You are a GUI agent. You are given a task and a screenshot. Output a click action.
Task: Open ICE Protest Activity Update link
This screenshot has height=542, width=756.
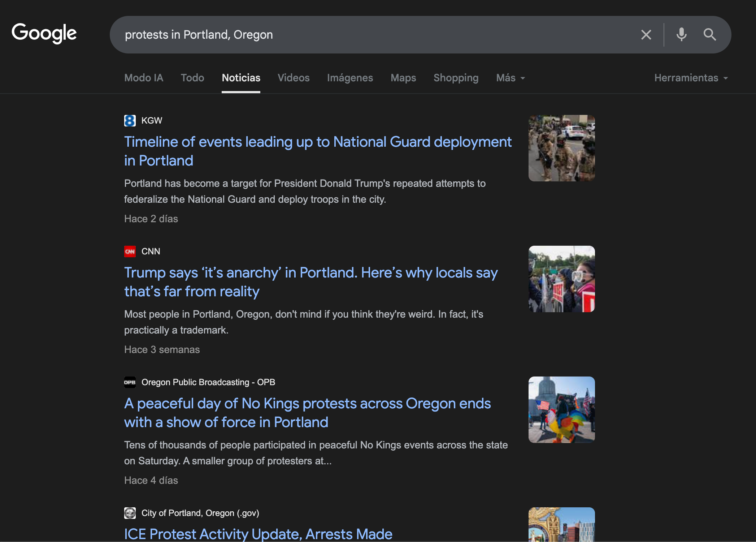[258, 534]
